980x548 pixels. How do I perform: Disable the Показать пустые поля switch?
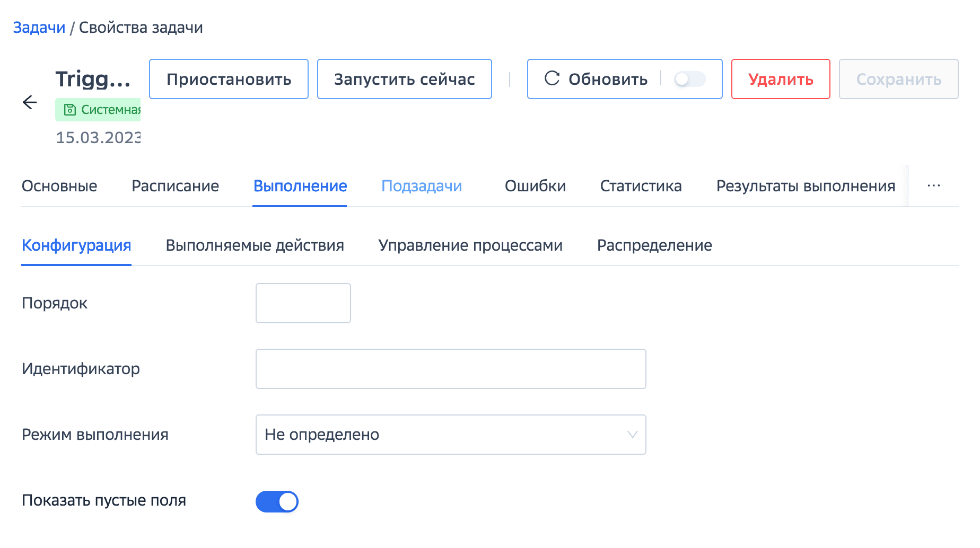point(277,501)
